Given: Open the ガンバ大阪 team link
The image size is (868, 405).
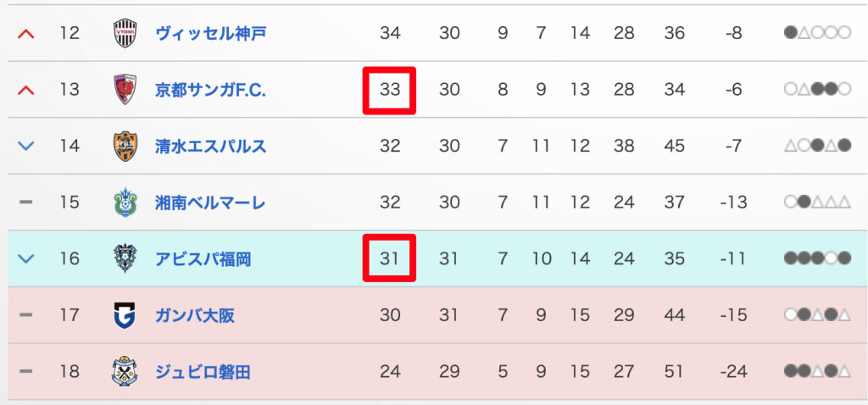Looking at the screenshot, I should tap(195, 315).
